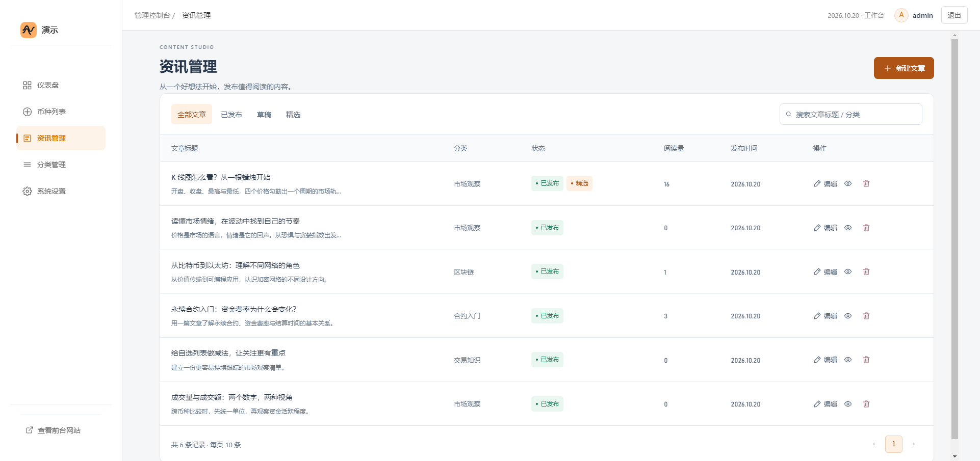Preview the 从比特币到以太坊 article with eye icon
The height and width of the screenshot is (461, 980).
[x=848, y=272]
